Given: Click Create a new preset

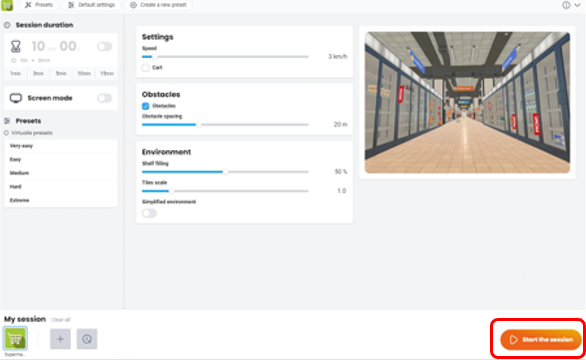Looking at the screenshot, I should pyautogui.click(x=158, y=5).
